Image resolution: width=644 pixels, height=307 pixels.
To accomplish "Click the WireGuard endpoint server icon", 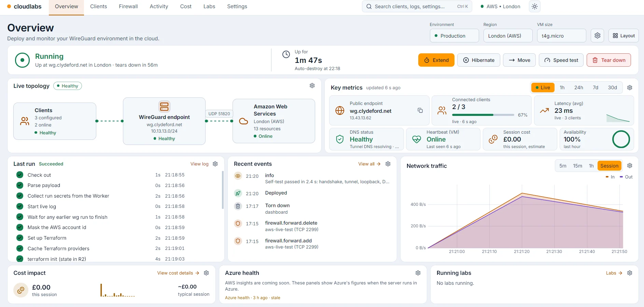I will tap(164, 106).
